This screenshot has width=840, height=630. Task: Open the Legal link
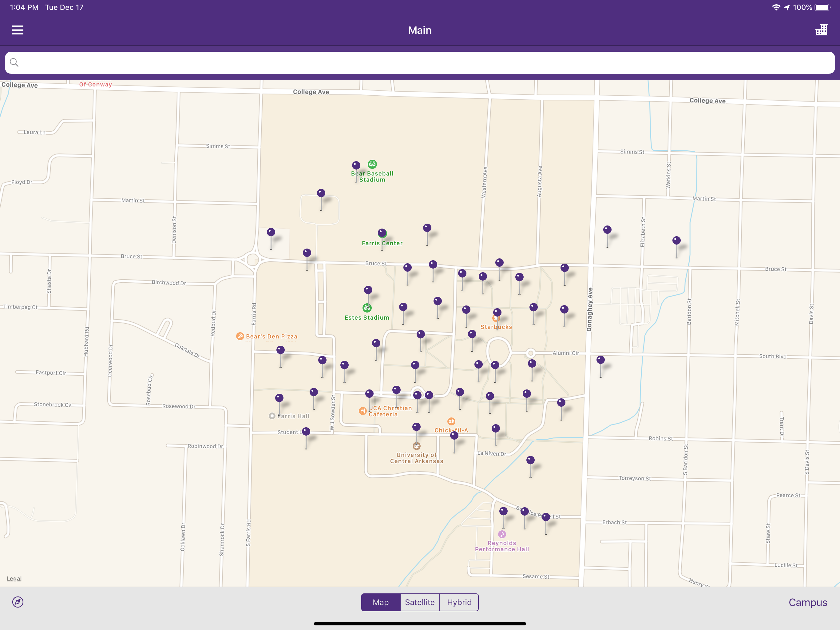(x=14, y=578)
